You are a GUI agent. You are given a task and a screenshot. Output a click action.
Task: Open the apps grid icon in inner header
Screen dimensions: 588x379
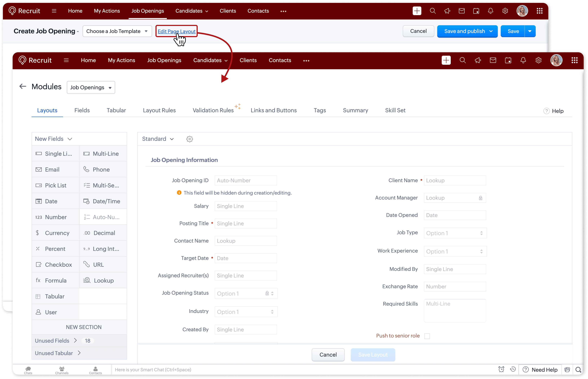coord(574,61)
